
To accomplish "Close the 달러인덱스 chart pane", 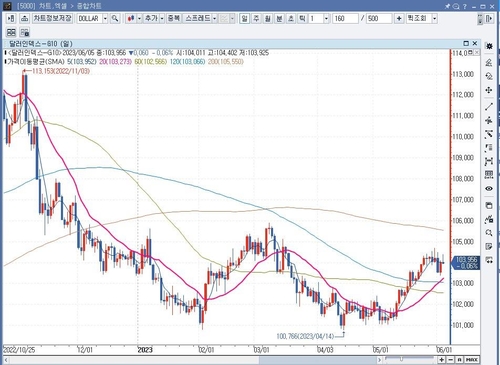I will 475,43.
